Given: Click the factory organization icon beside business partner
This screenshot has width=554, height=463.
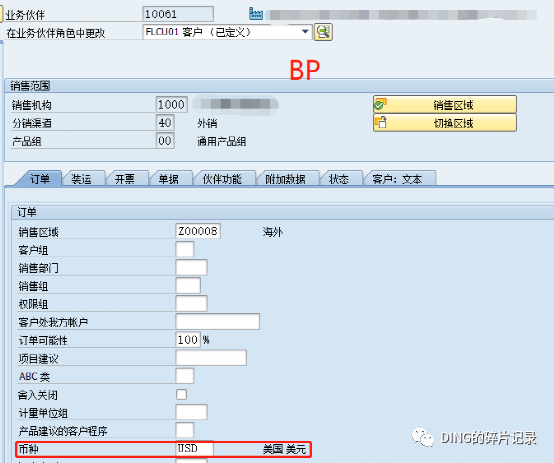Looking at the screenshot, I should point(256,14).
